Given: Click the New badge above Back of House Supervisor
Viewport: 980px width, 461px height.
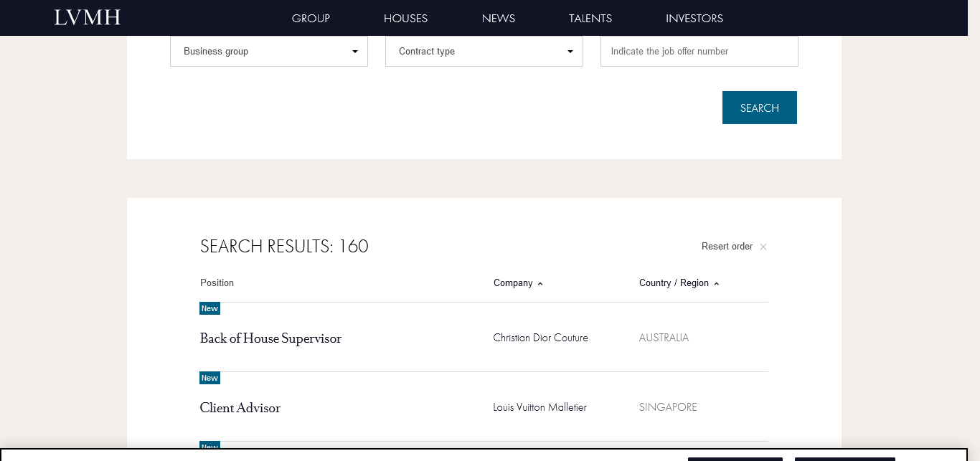Looking at the screenshot, I should tap(209, 308).
